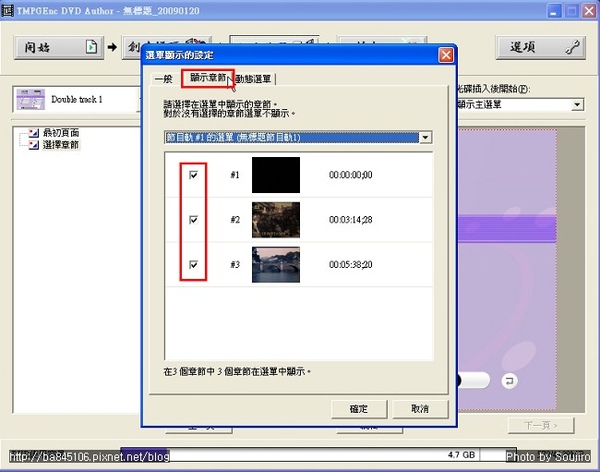Select 最初頁面 in the menu tree
600x472 pixels.
pos(61,133)
